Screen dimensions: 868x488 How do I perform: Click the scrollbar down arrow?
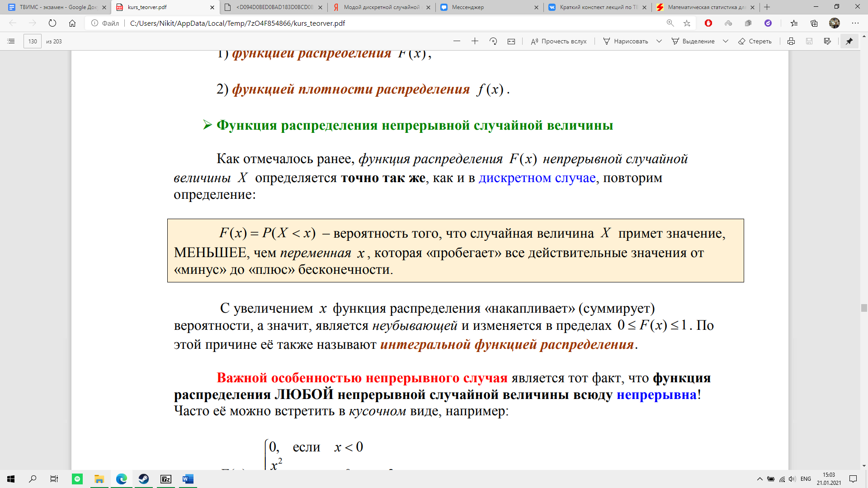[864, 466]
